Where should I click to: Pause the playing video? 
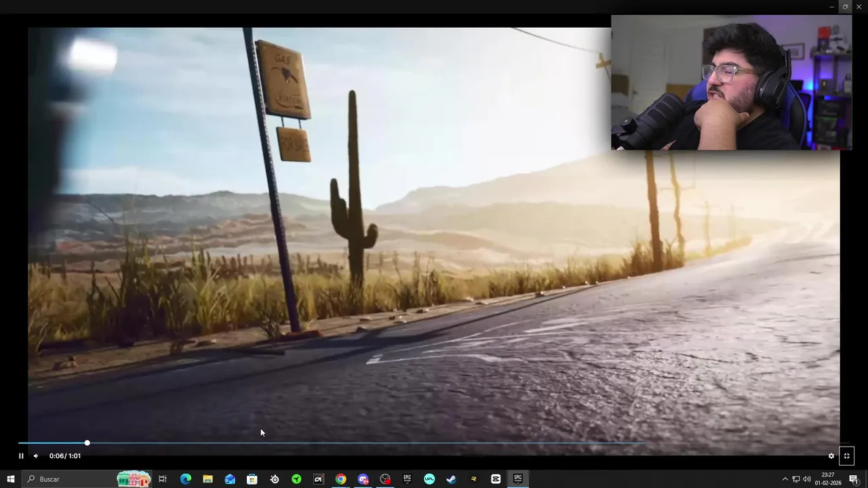21,456
